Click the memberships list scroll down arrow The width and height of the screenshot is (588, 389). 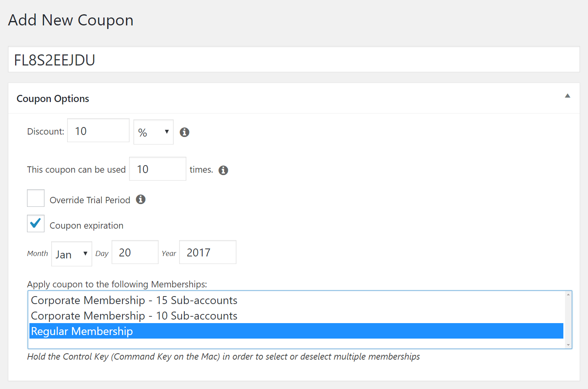click(569, 345)
